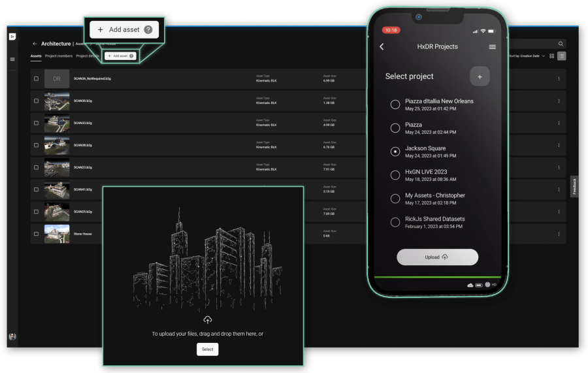The height and width of the screenshot is (373, 588).
Task: Open more options for SCAN25.b2g row
Action: click(x=559, y=212)
